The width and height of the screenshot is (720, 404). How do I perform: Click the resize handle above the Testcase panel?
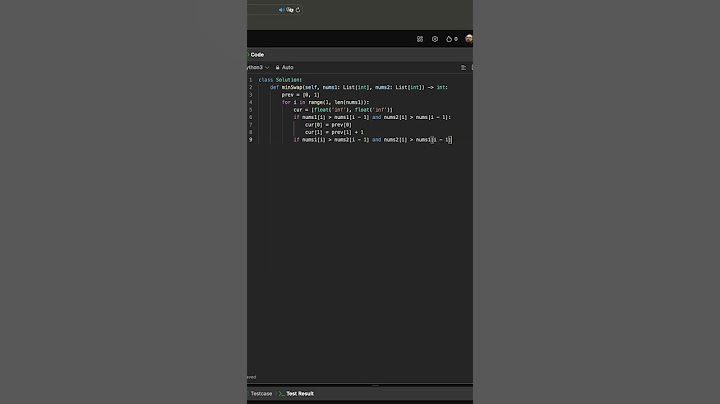point(375,386)
